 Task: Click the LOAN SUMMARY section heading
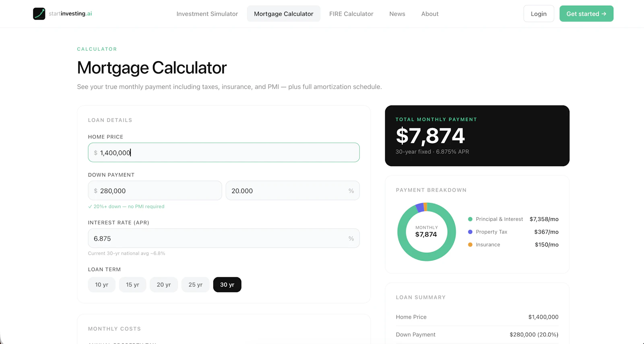421,297
